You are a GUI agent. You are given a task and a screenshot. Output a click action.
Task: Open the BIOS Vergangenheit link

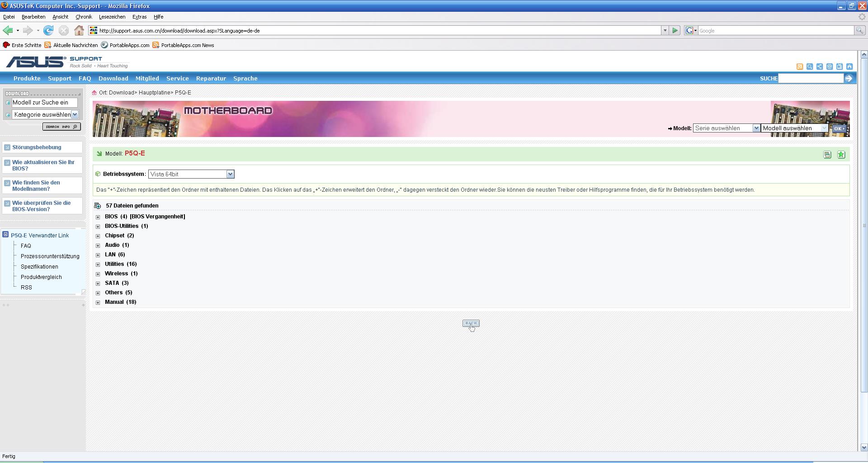click(x=157, y=217)
